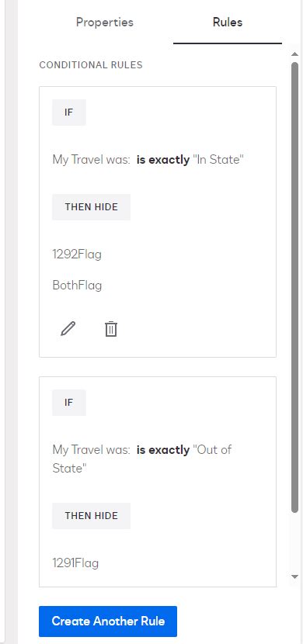Click the second rule's THEN HIDE label
The image size is (303, 644).
(91, 516)
